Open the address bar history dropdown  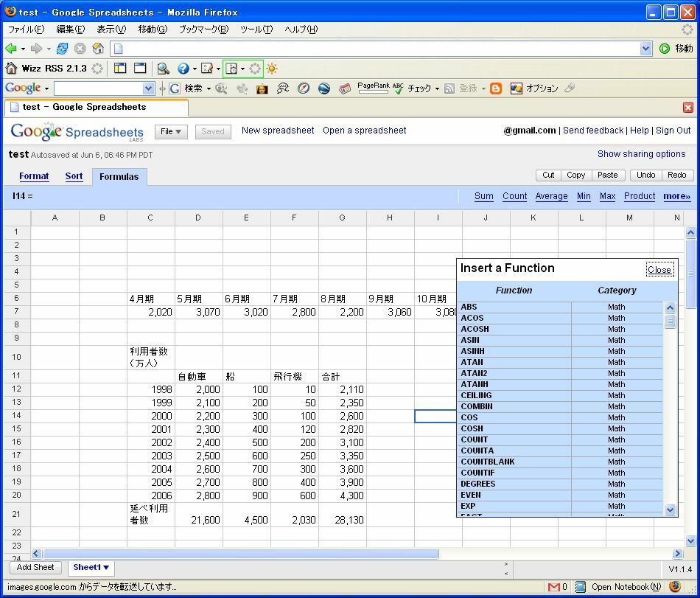645,49
